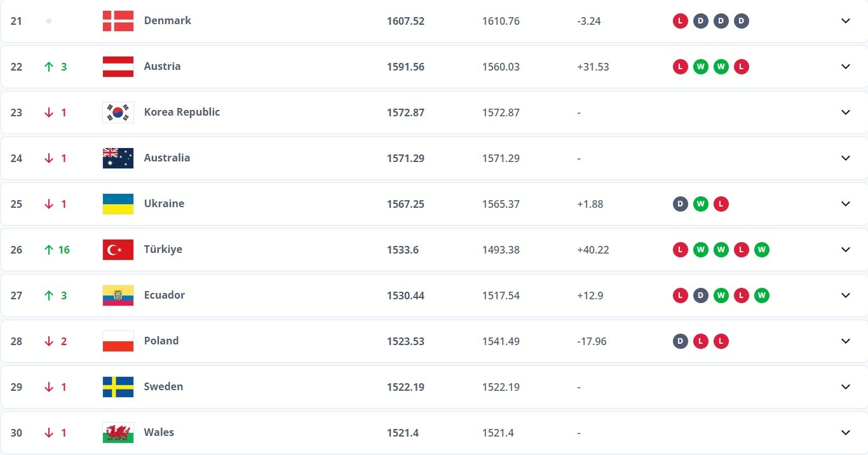Click the Sweden flag icon
The width and height of the screenshot is (868, 455).
point(118,387)
